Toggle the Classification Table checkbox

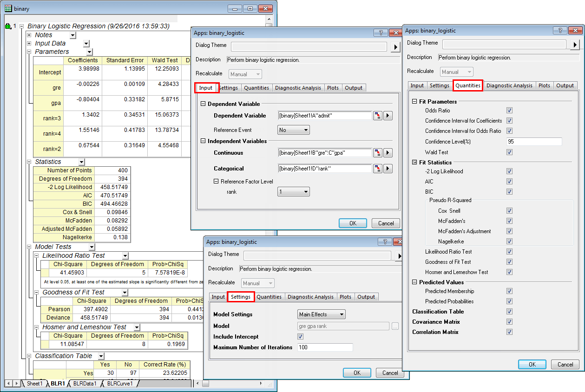[510, 312]
